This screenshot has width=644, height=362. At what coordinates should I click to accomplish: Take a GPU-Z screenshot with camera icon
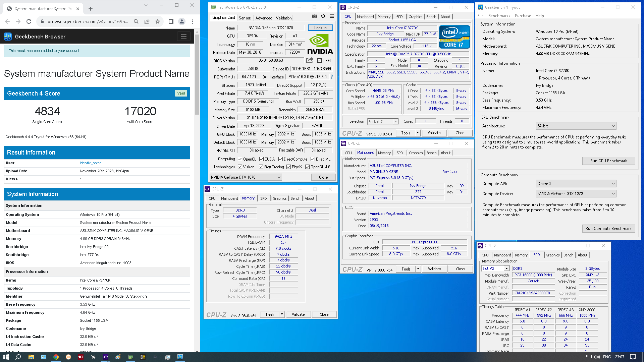[314, 16]
